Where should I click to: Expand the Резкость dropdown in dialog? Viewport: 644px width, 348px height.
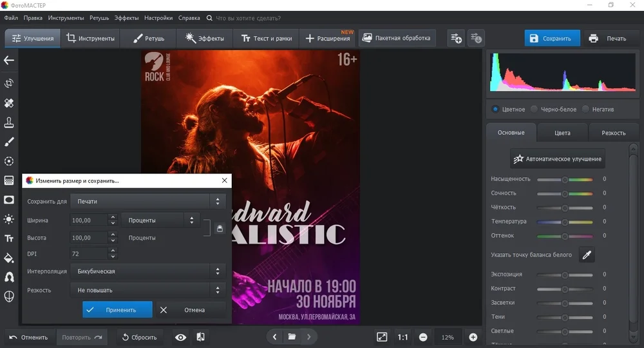pos(147,291)
